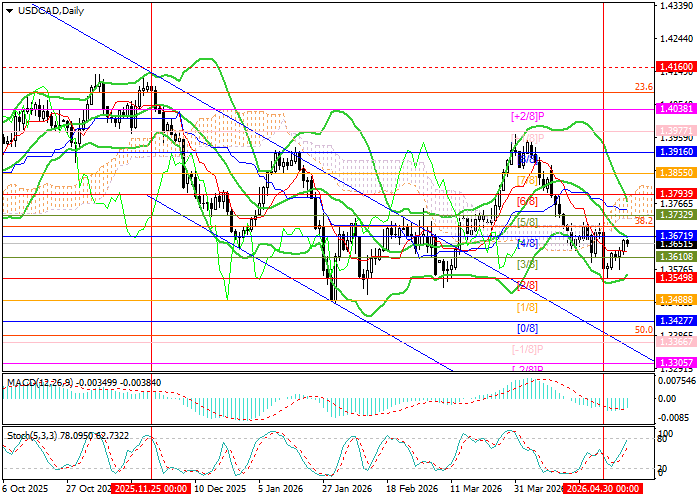700x500 pixels.
Task: Select the olive 1.37329 price label
Action: (676, 215)
